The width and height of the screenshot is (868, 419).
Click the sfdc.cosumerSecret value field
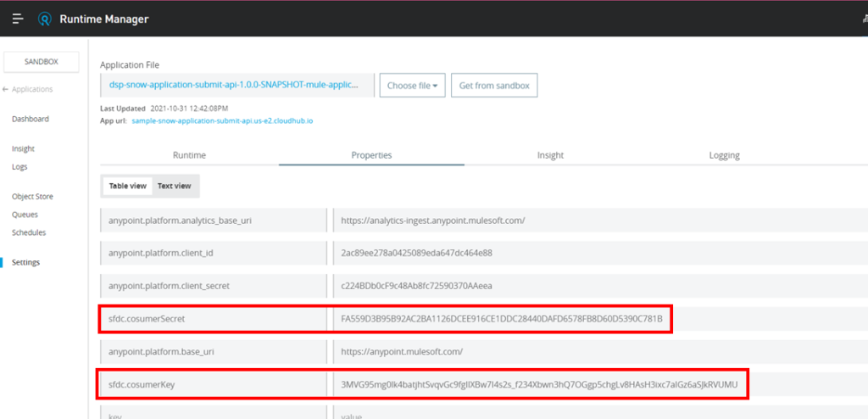500,319
